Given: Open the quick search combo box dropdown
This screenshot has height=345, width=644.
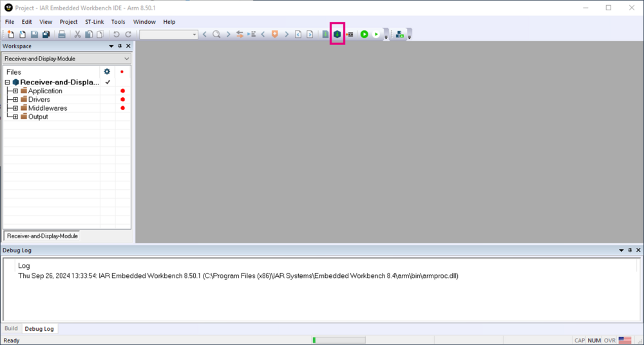Looking at the screenshot, I should 194,35.
